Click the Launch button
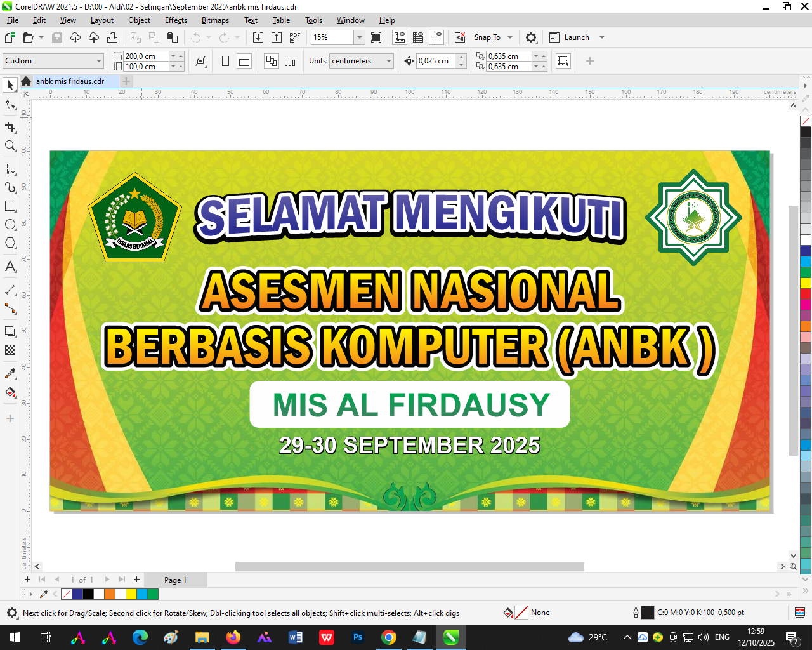This screenshot has width=812, height=650. tap(576, 37)
